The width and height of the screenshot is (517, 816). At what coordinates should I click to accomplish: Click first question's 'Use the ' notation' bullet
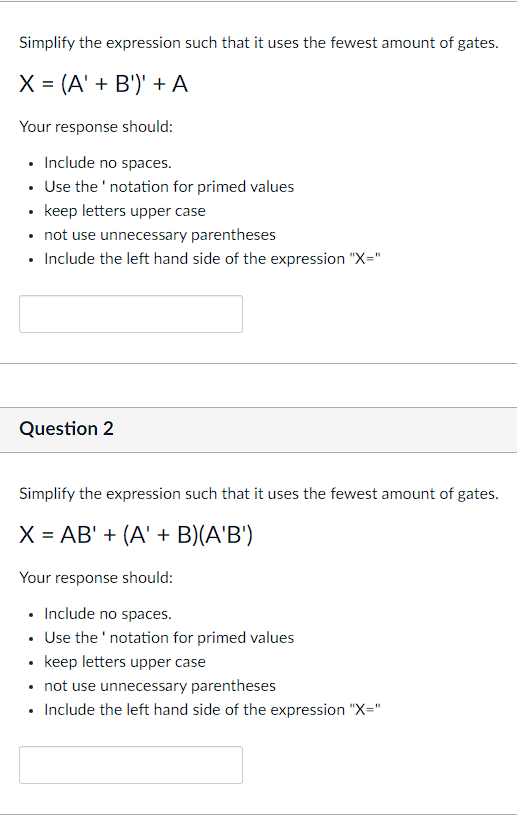point(169,187)
